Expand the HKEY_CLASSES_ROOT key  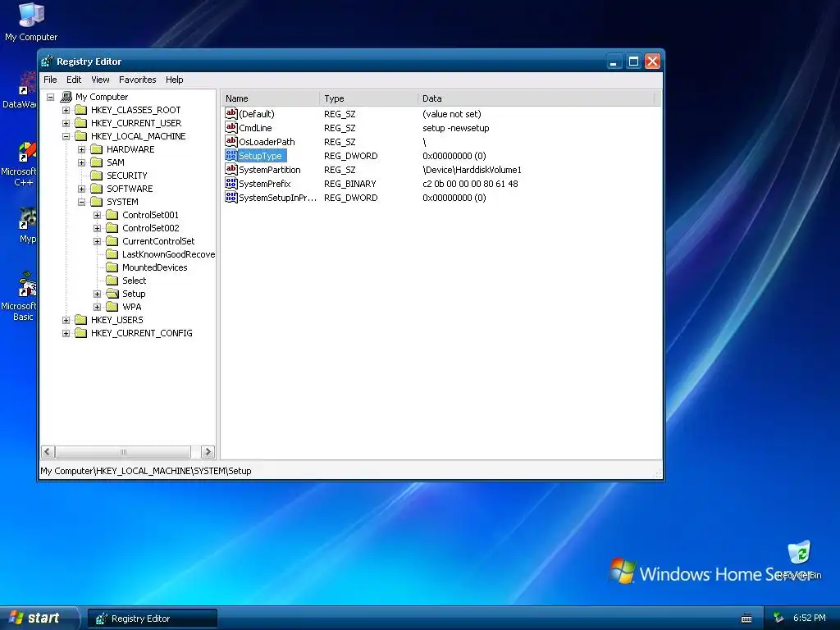66,111
